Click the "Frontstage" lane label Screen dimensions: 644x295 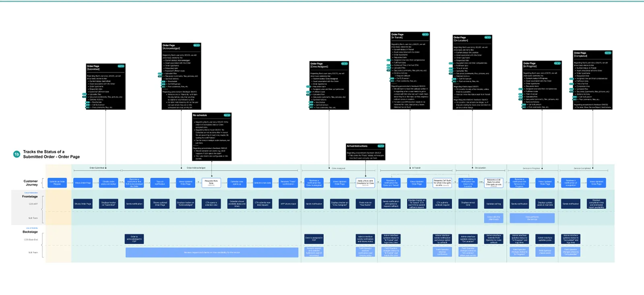(x=30, y=197)
